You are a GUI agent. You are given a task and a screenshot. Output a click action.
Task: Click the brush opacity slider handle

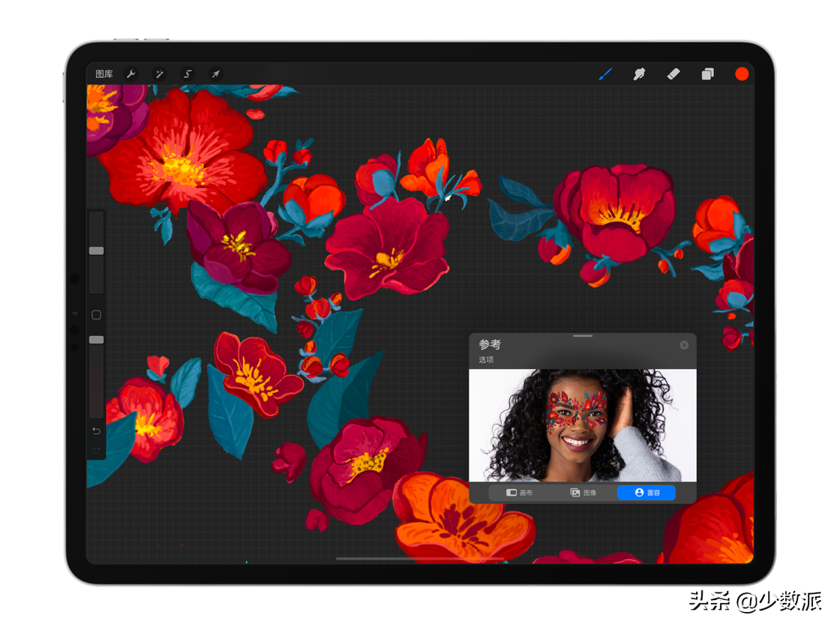pyautogui.click(x=97, y=340)
